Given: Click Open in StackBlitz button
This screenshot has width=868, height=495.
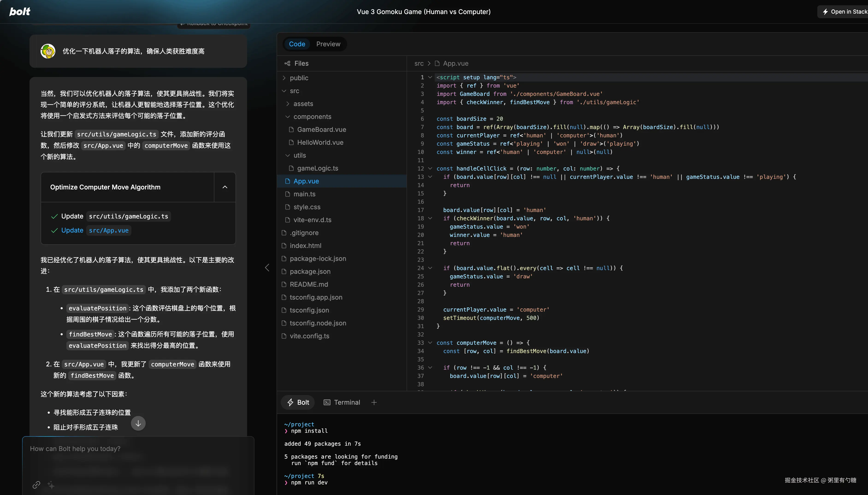Looking at the screenshot, I should 844,12.
